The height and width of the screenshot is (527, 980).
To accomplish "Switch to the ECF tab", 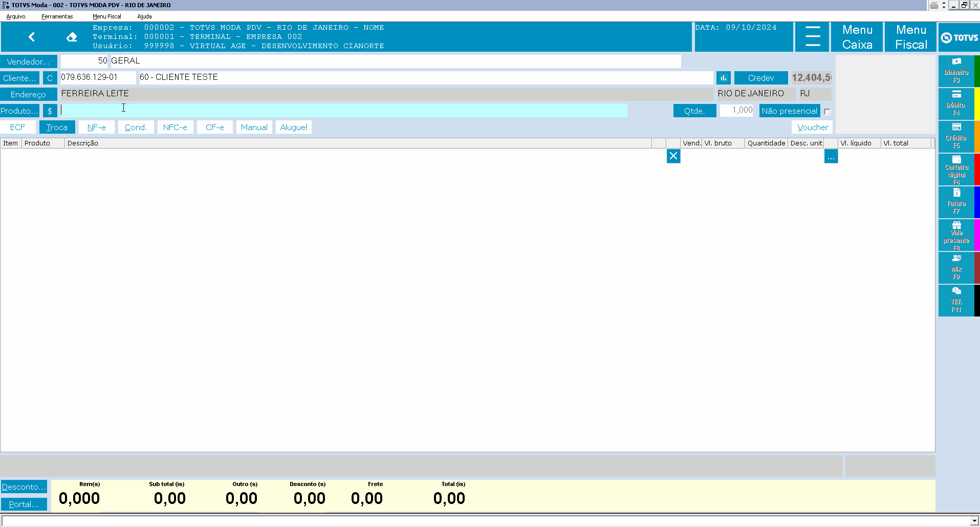I will tap(18, 127).
